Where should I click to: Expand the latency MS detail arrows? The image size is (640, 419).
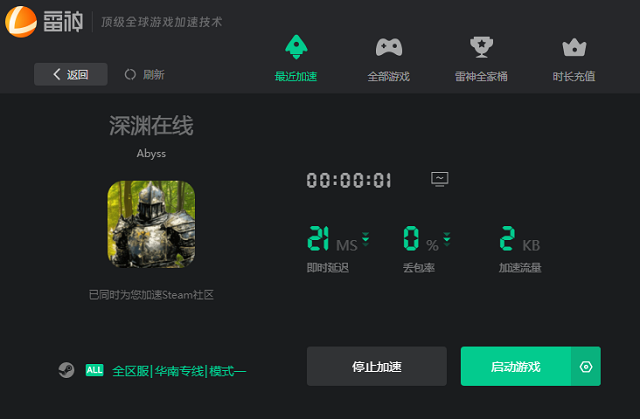[365, 239]
